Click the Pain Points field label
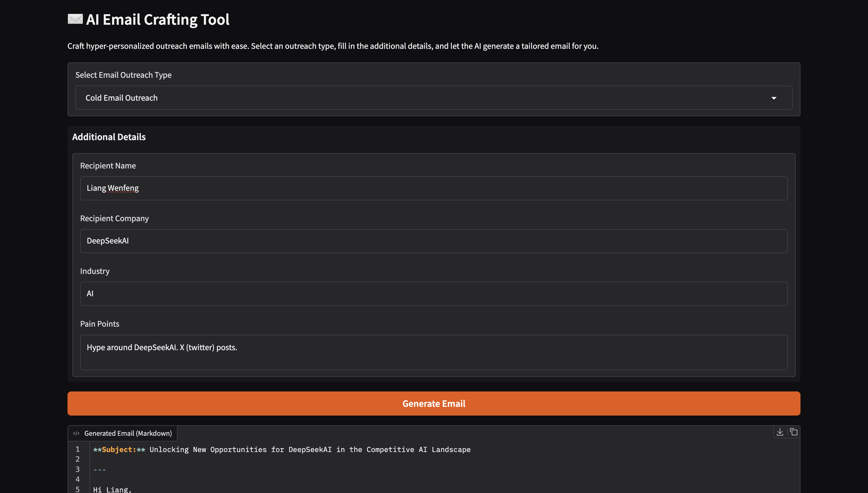 click(x=99, y=324)
